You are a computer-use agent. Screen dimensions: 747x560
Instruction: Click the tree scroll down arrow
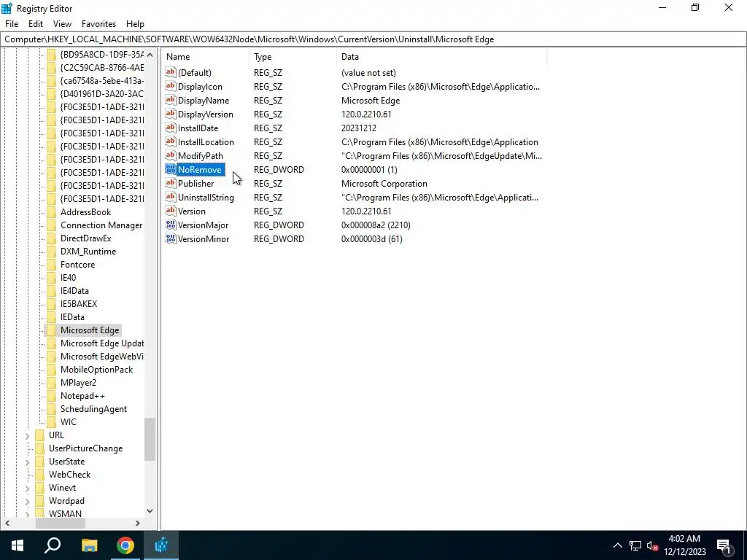150,511
